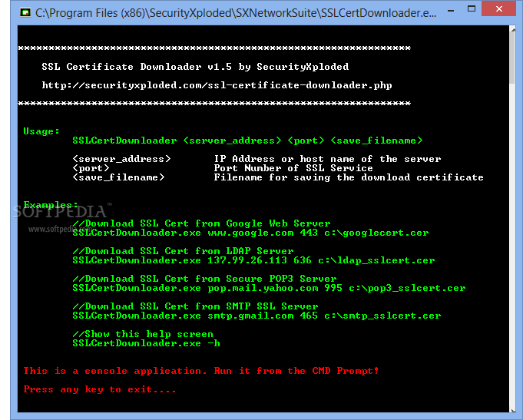The image size is (523, 420).
Task: Click the pop.mail.yahoo.com 995 example command
Action: click(x=269, y=288)
